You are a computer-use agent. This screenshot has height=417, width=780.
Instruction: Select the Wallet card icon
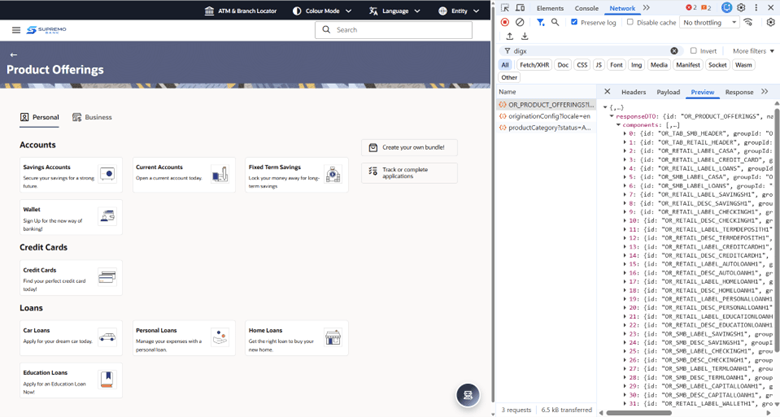pos(107,216)
